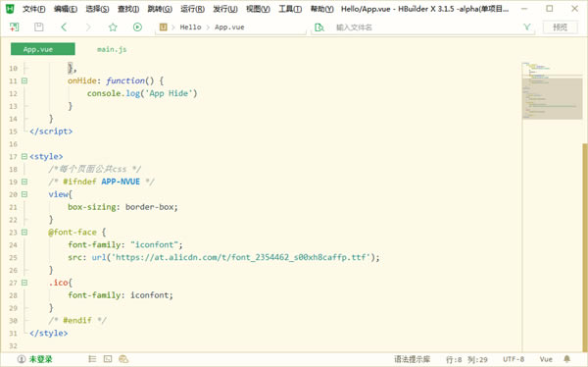Image resolution: width=588 pixels, height=367 pixels.
Task: Click the APP-NVUE text on line 19
Action: (121, 182)
